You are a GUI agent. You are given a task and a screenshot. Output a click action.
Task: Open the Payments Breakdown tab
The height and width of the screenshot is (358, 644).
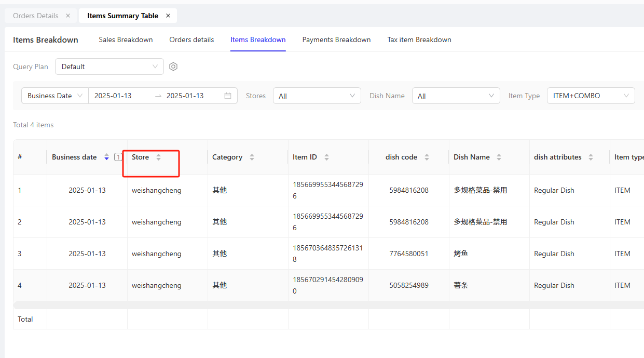[x=336, y=39]
